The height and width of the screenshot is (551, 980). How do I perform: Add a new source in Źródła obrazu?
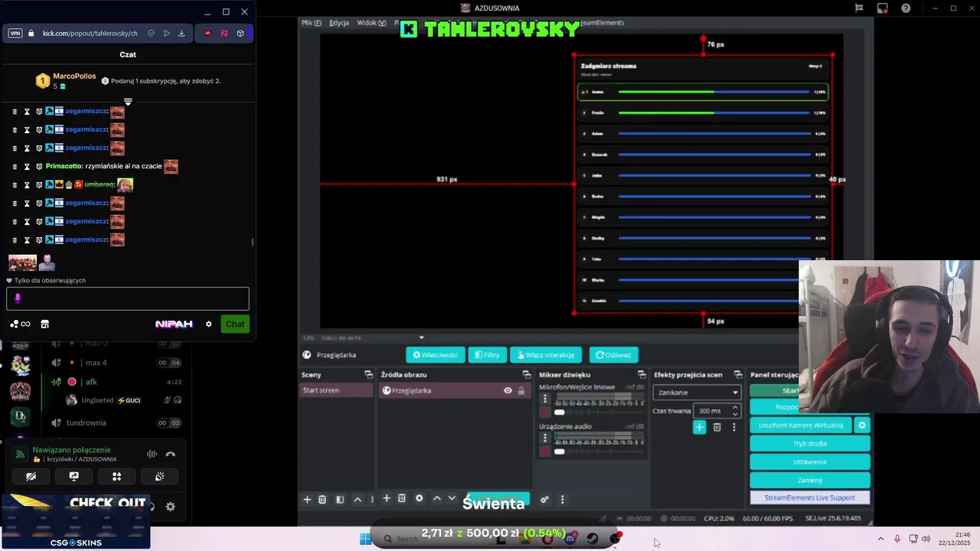coord(387,499)
